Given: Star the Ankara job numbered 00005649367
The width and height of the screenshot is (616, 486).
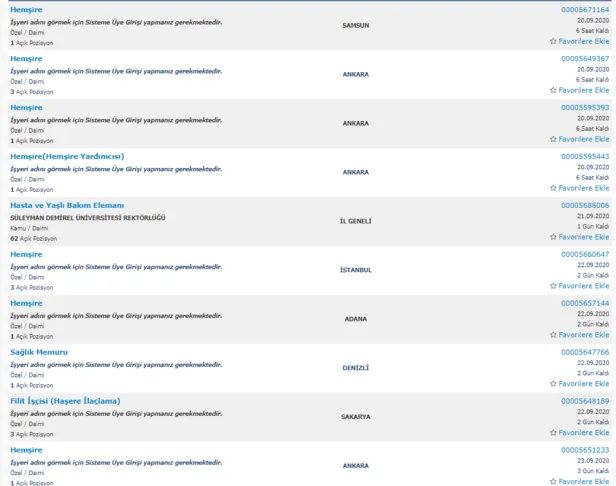Looking at the screenshot, I should coord(553,90).
